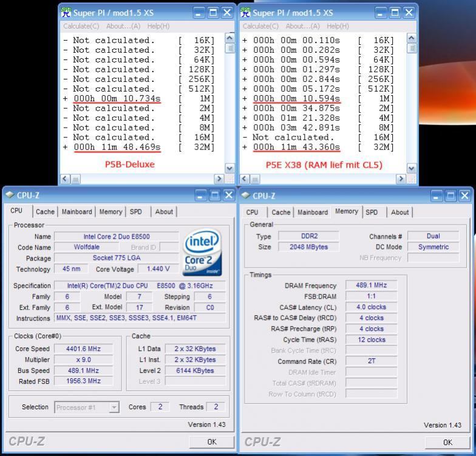The width and height of the screenshot is (476, 456).
Task: Click the Package value 'Socket 775 LGA'
Action: click(x=117, y=258)
